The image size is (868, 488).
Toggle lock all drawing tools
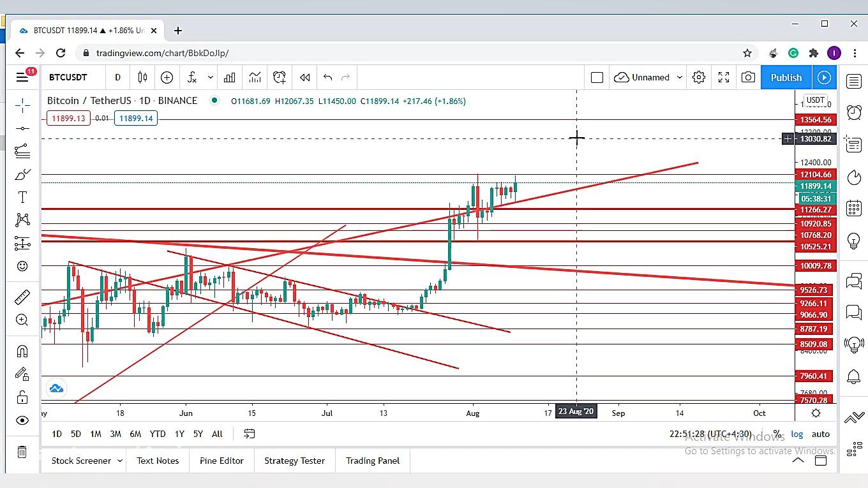22,397
